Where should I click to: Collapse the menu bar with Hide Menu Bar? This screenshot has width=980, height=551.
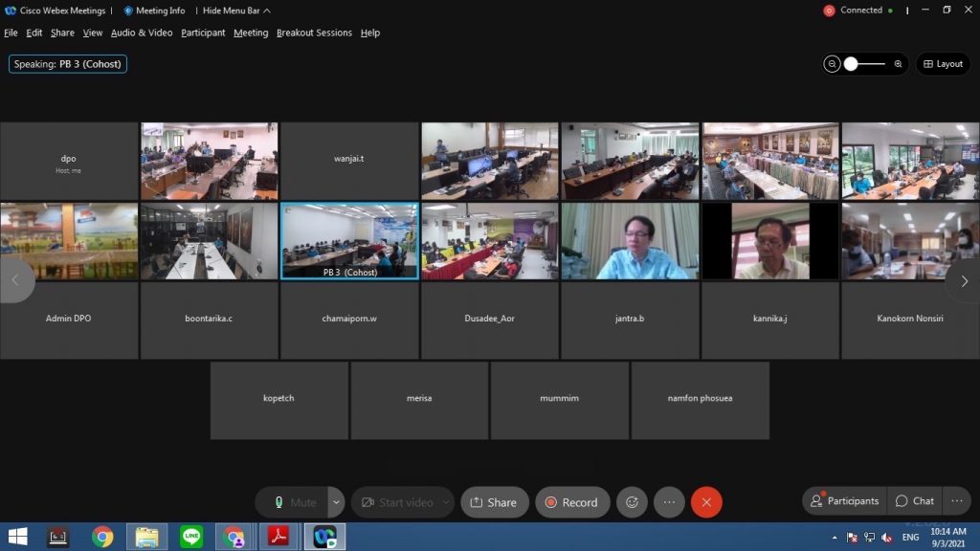236,11
